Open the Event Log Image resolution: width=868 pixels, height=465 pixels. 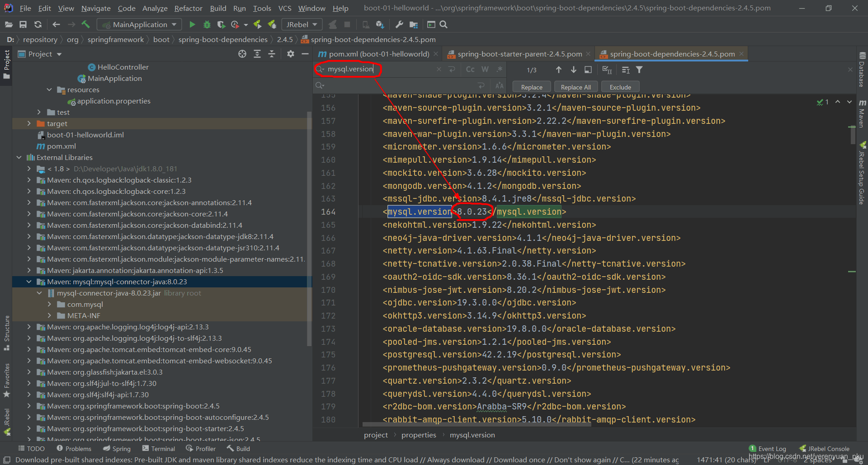(x=768, y=449)
